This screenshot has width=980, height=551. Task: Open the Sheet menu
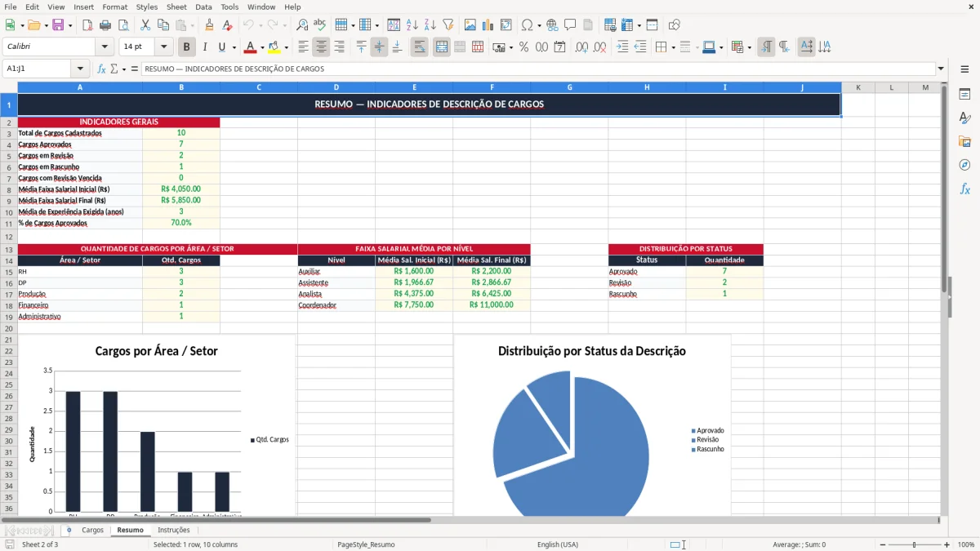click(176, 7)
